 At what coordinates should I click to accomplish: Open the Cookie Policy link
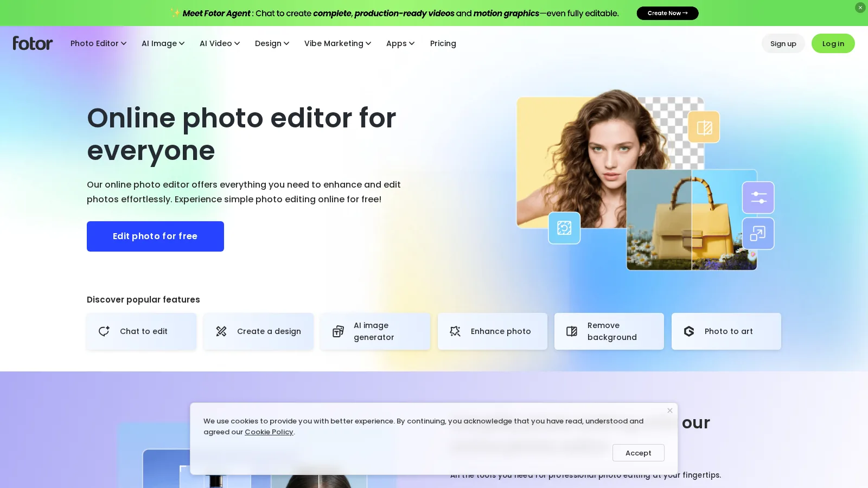pos(269,432)
